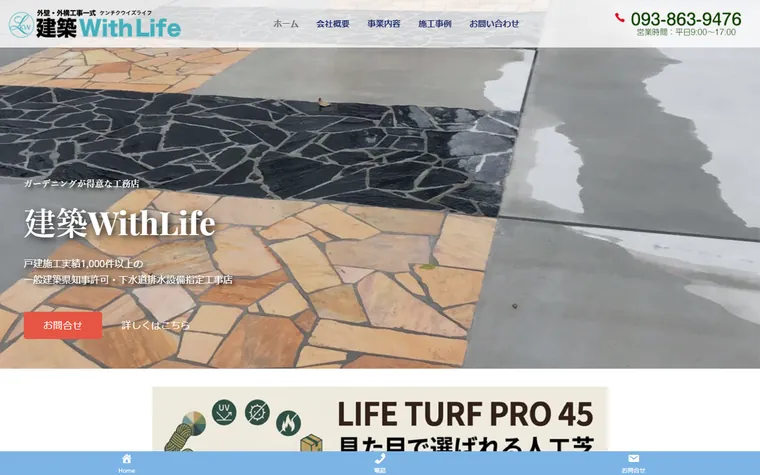Click the text ガーデニングが得意な工務店
The height and width of the screenshot is (475, 760).
tap(81, 183)
